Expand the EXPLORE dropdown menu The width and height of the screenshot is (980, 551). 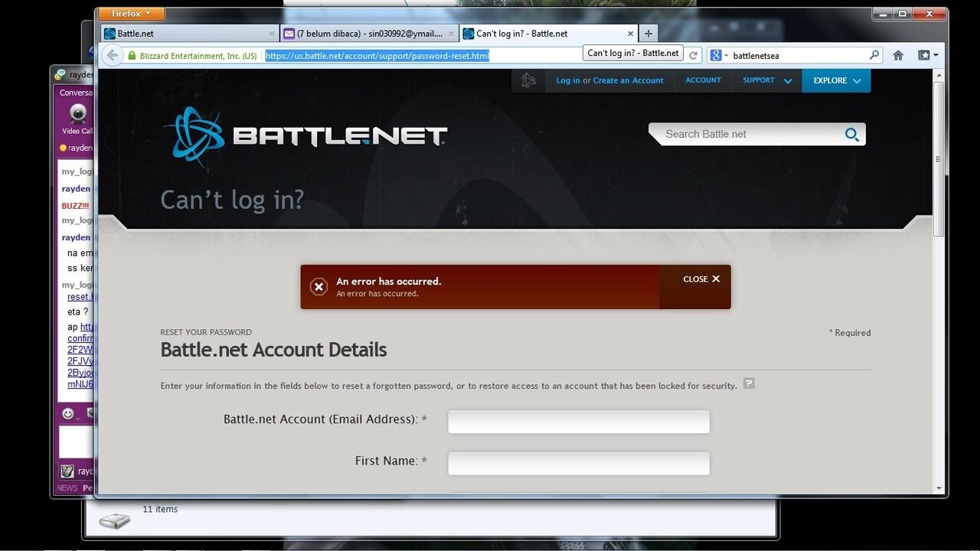[x=836, y=80]
